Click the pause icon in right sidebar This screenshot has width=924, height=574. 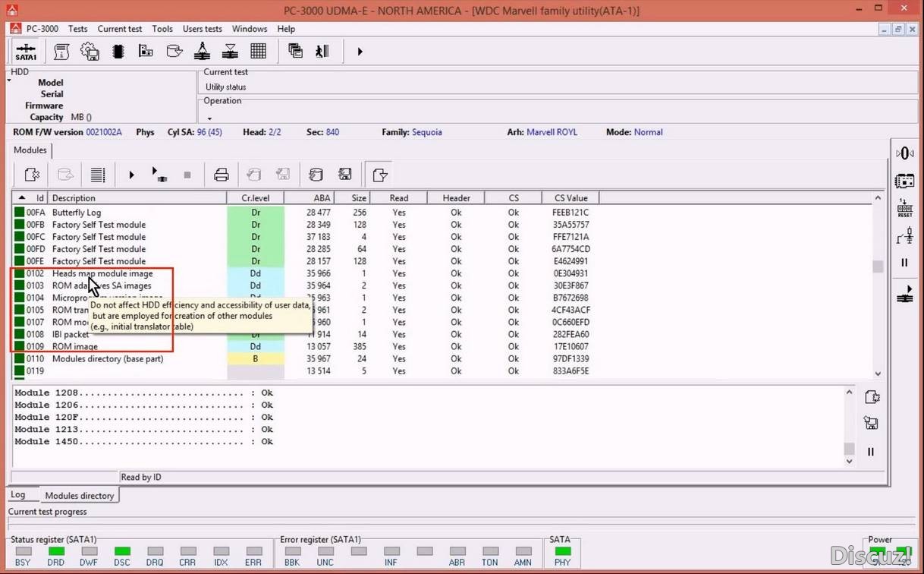coord(905,263)
